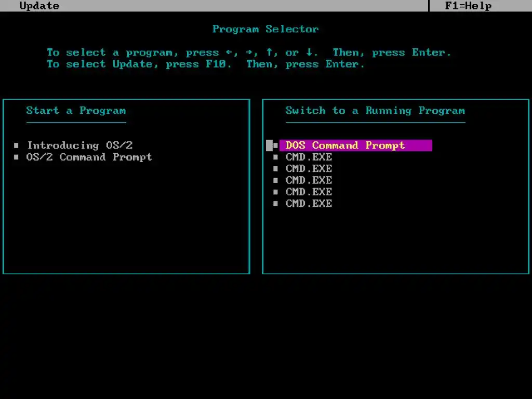Click the gray cursor block beside DOS Command Prompt
The width and height of the screenshot is (532, 399).
[269, 145]
